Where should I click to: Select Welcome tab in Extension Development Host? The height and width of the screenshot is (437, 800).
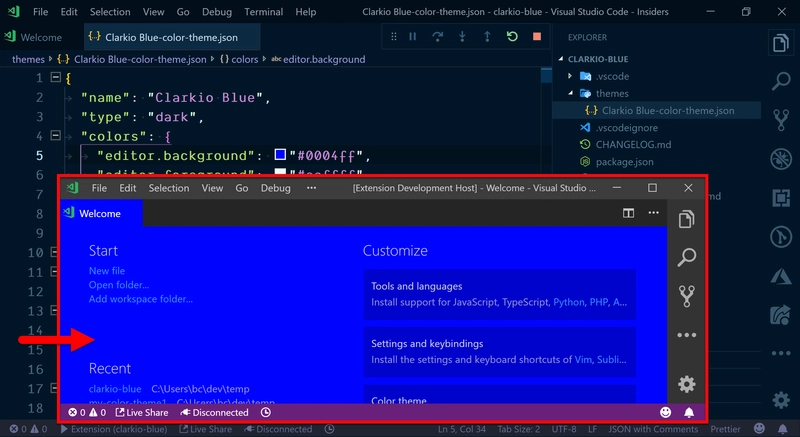[x=101, y=213]
